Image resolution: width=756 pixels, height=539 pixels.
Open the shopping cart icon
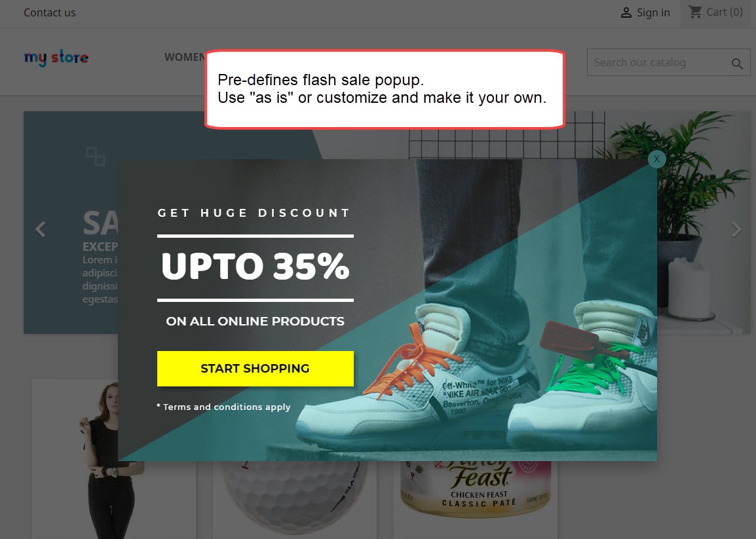[x=695, y=12]
